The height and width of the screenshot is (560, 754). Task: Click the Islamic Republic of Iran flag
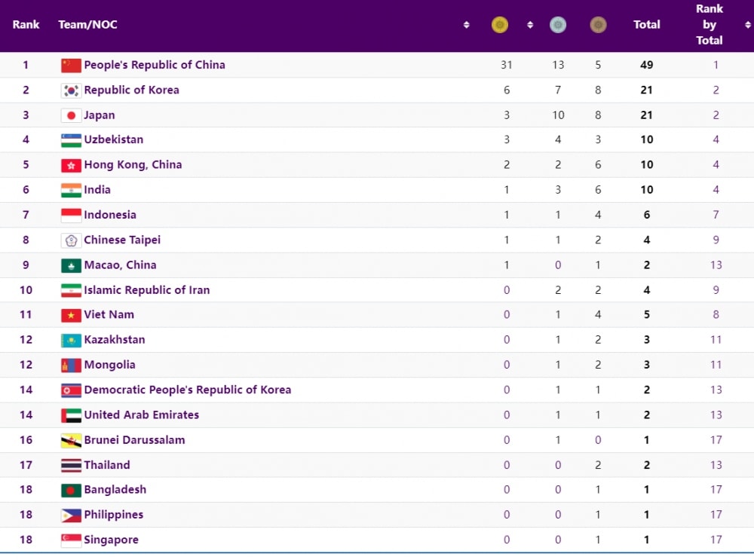[71, 290]
